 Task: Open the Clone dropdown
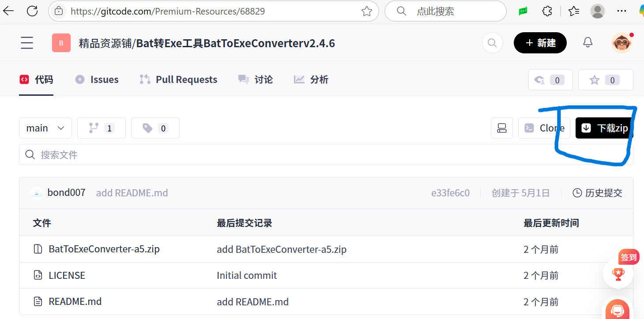(544, 128)
